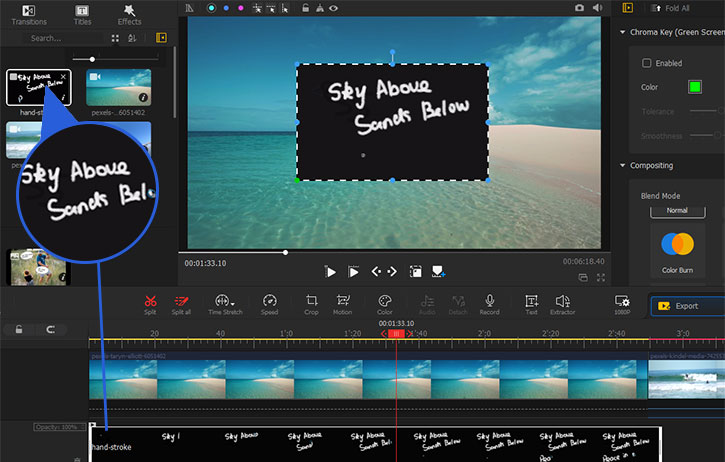
Task: Switch to the Transitions tab
Action: tap(29, 14)
